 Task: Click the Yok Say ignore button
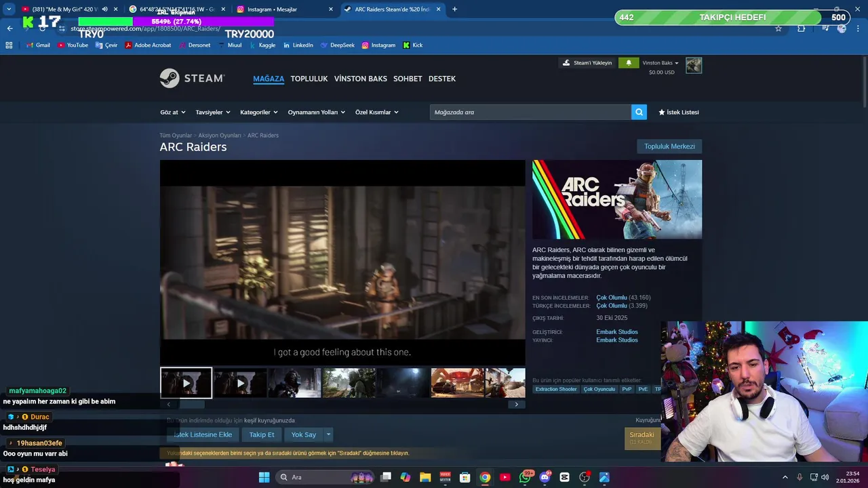[x=304, y=434]
